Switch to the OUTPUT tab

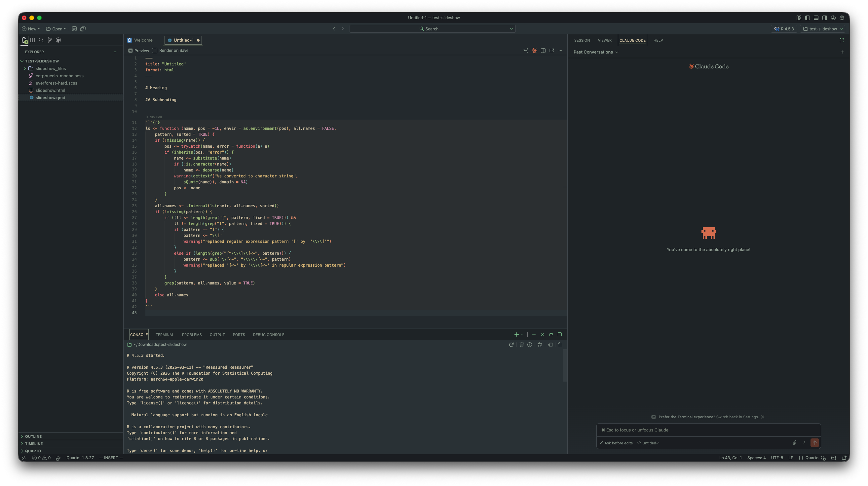coord(217,335)
